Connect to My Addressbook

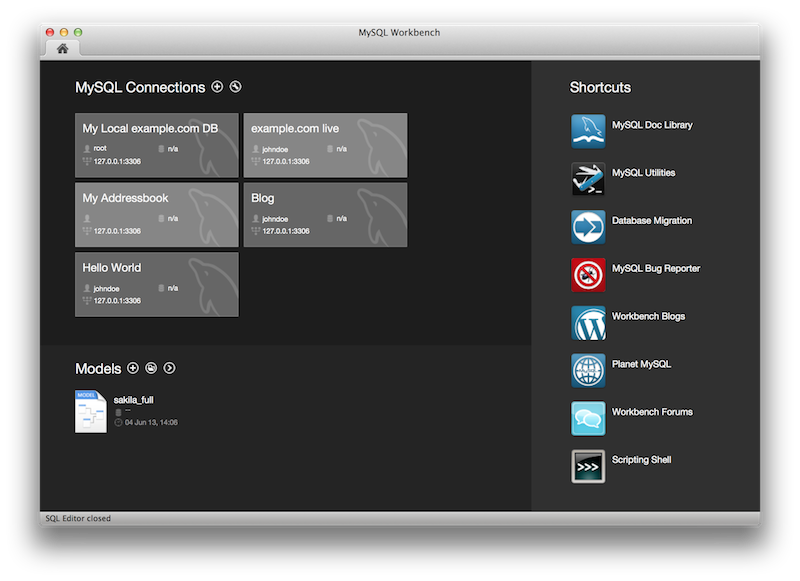point(157,214)
